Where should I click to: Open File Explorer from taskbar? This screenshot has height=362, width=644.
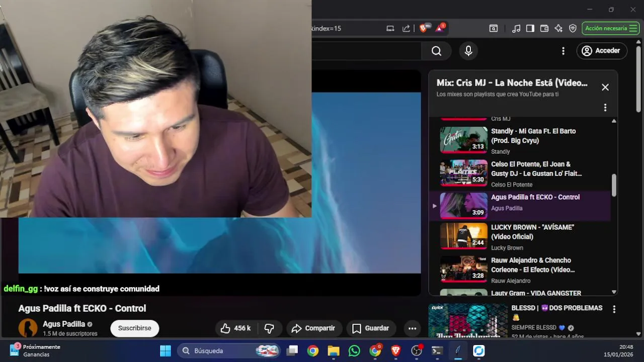point(334,350)
